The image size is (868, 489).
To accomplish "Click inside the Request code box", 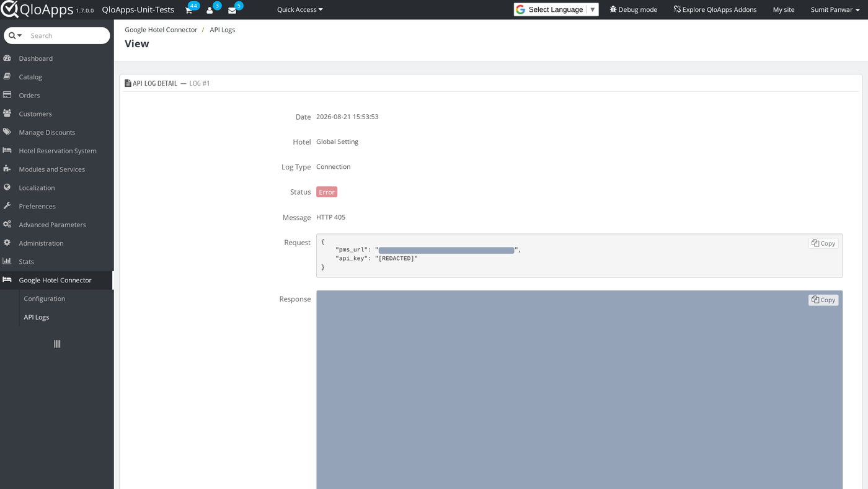I will point(579,255).
